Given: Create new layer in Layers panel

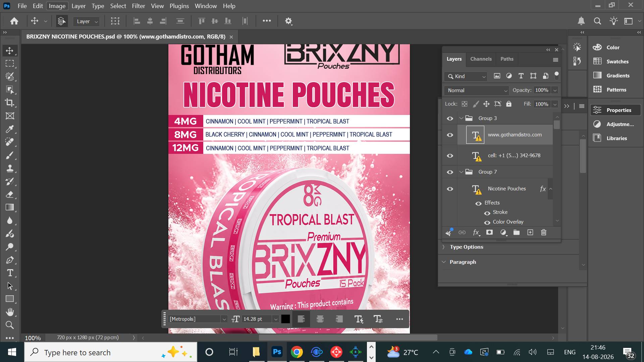Looking at the screenshot, I should (x=530, y=232).
